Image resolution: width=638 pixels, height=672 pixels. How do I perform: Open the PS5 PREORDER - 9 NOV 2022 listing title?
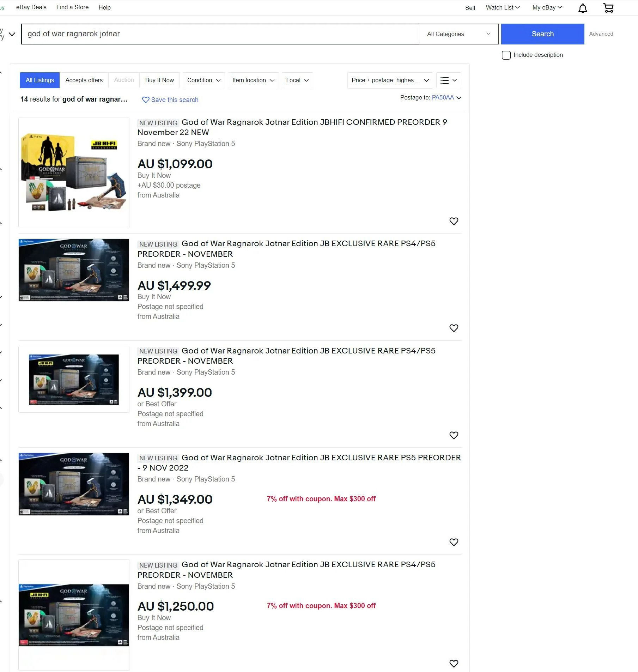pos(299,463)
